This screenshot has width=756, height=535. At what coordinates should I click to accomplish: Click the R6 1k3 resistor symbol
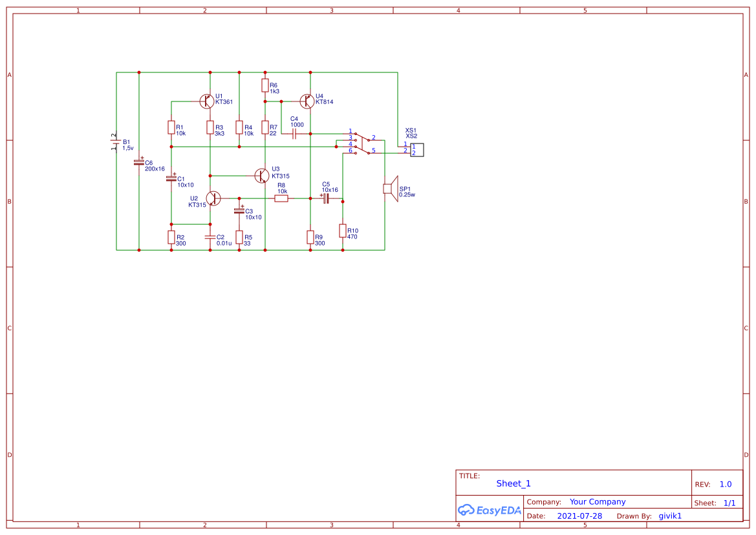pos(265,85)
